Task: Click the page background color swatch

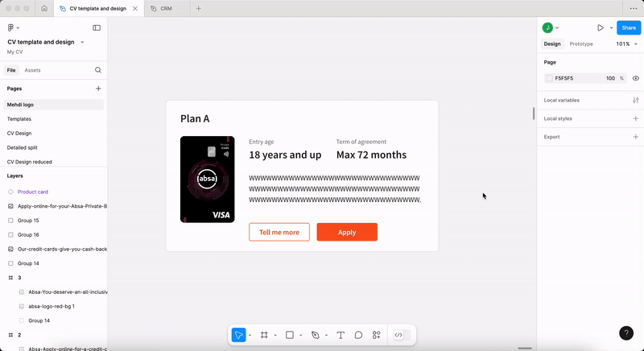Action: point(549,78)
